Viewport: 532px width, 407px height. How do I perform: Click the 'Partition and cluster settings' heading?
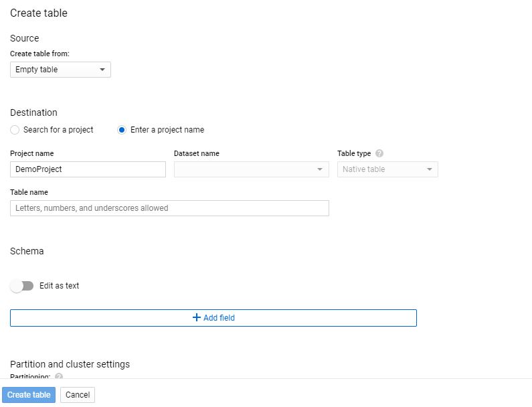(x=70, y=364)
